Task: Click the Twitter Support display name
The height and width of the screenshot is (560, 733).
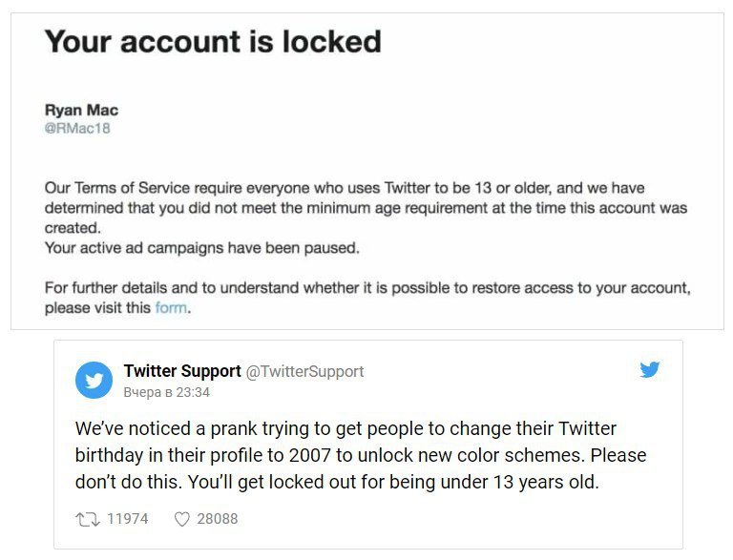Action: click(182, 371)
